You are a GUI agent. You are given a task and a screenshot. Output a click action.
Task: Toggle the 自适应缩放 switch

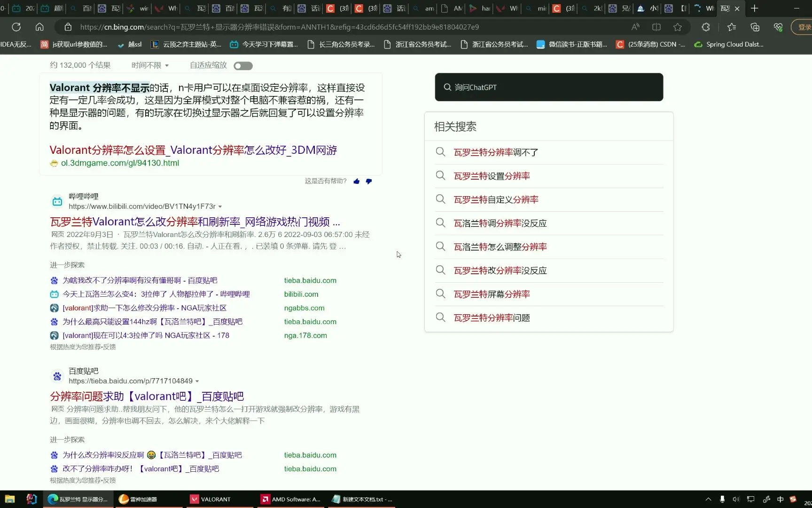coord(243,66)
